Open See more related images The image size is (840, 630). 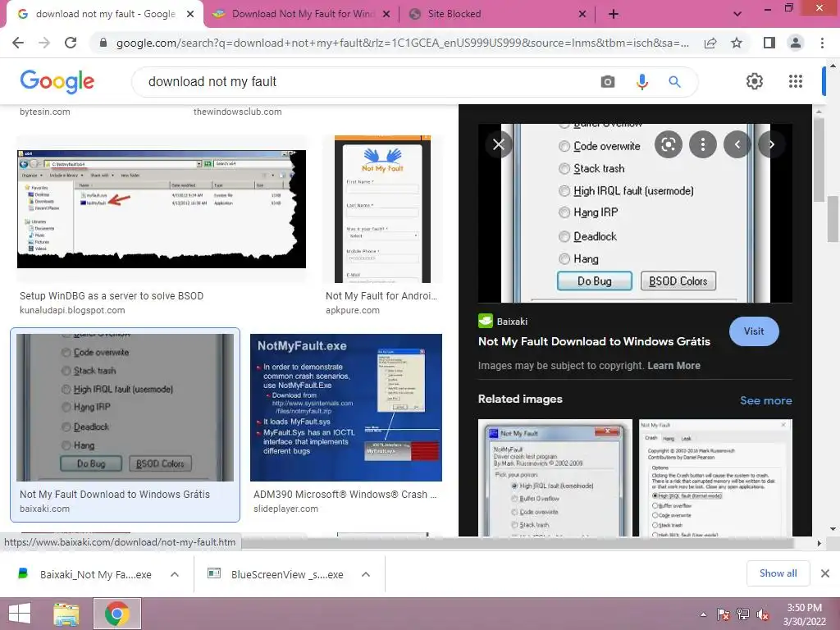pyautogui.click(x=765, y=400)
